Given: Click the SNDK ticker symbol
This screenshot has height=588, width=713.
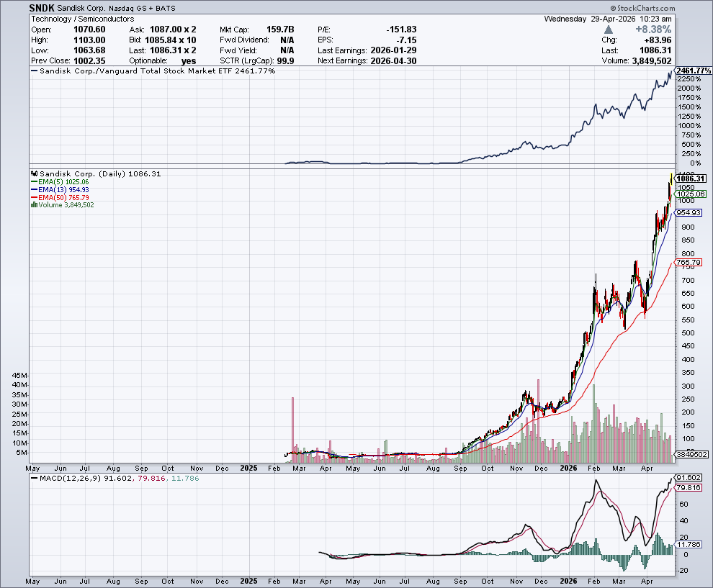Looking at the screenshot, I should pyautogui.click(x=42, y=8).
